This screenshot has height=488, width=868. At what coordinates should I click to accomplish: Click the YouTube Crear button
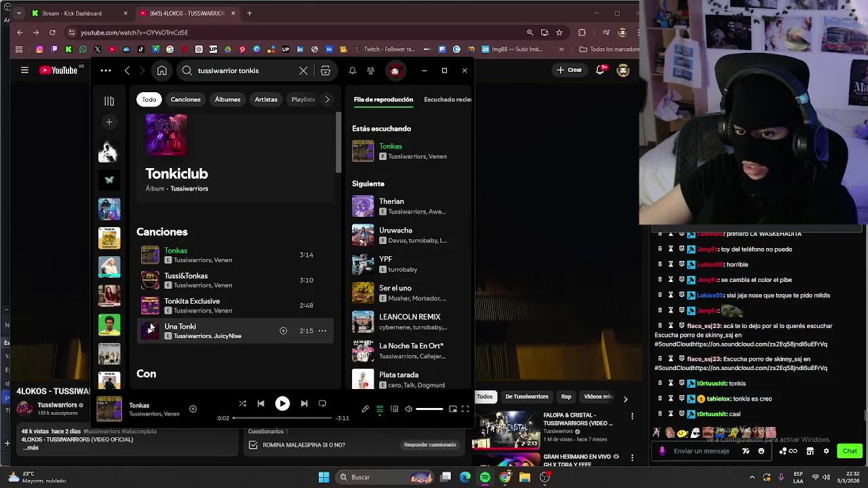pos(569,70)
